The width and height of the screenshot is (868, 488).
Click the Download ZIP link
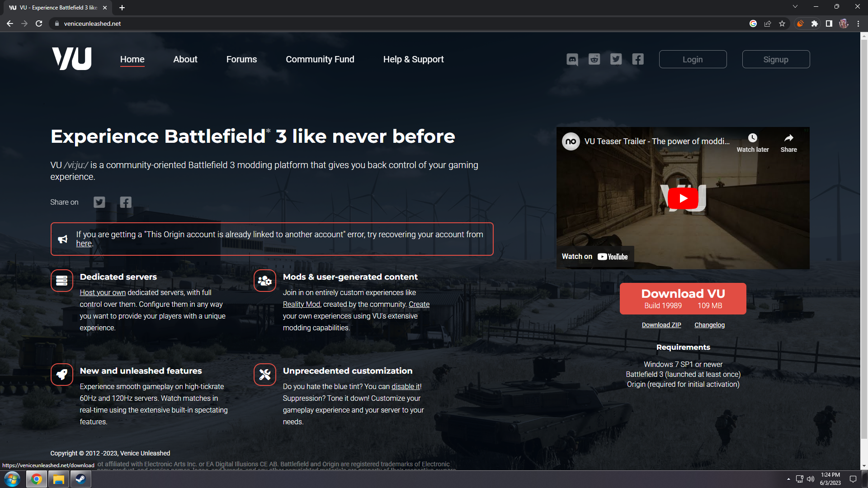(x=661, y=325)
